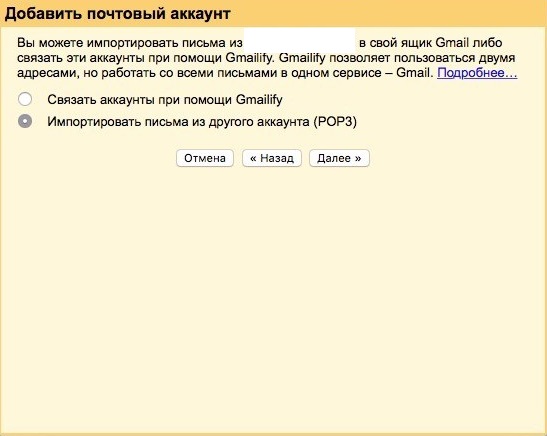The width and height of the screenshot is (547, 436).
Task: Open the Подробнее… link
Action: click(x=477, y=73)
